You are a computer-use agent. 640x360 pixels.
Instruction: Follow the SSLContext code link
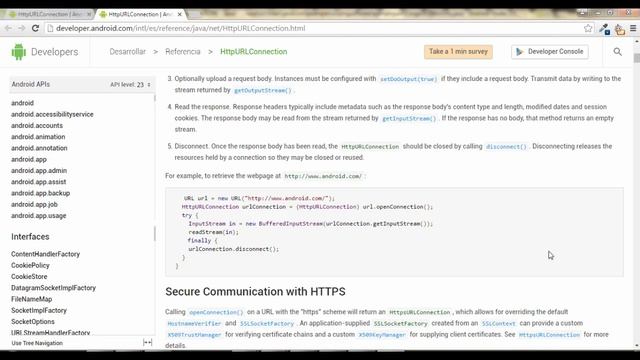pos(499,323)
